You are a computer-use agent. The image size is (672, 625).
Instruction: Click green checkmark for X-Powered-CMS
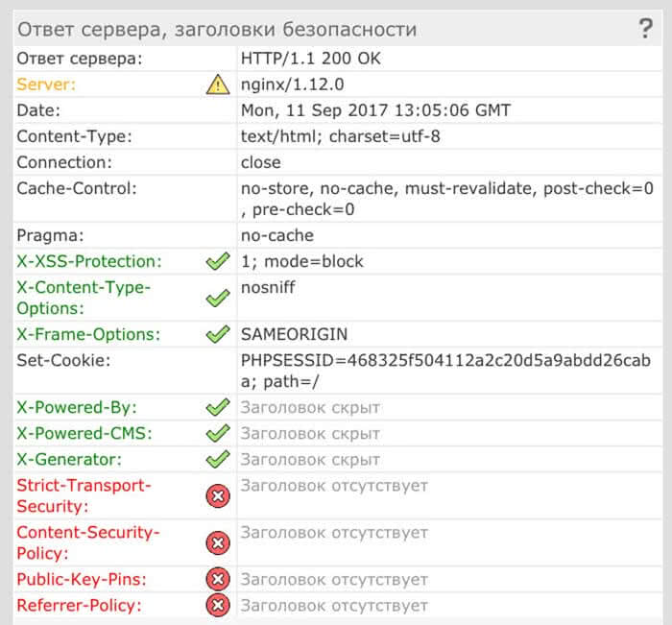coord(218,433)
